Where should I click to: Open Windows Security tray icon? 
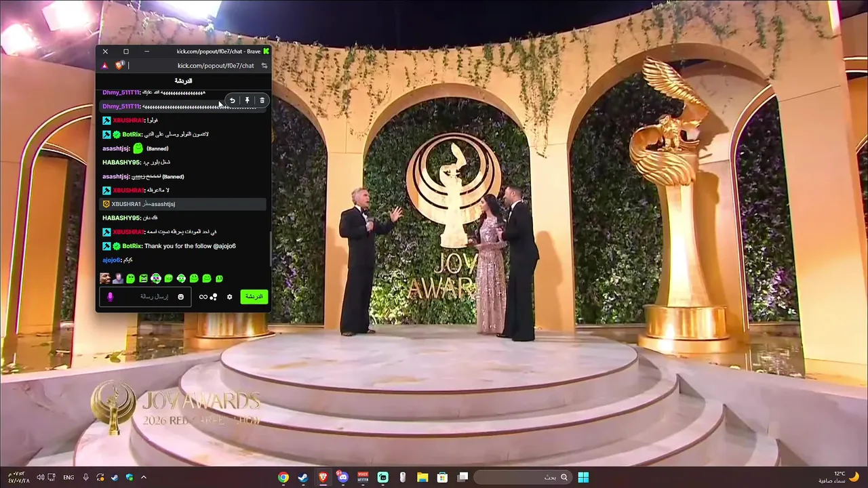coord(130,477)
